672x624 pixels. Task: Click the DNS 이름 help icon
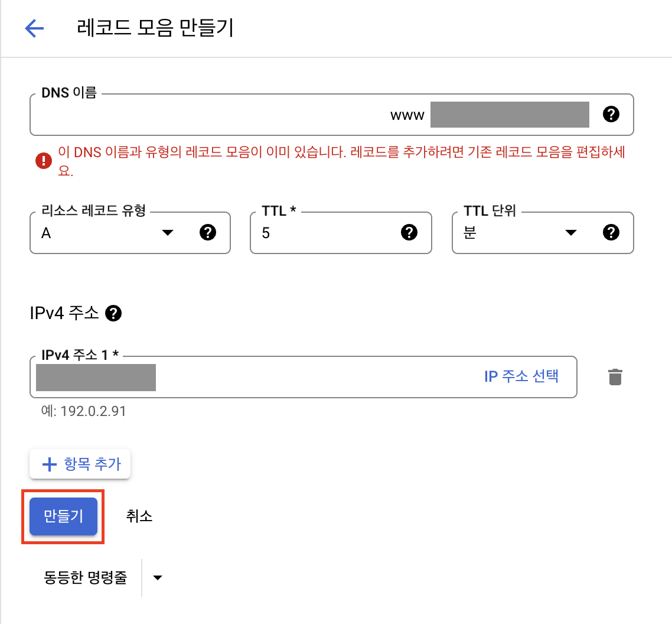click(x=611, y=115)
